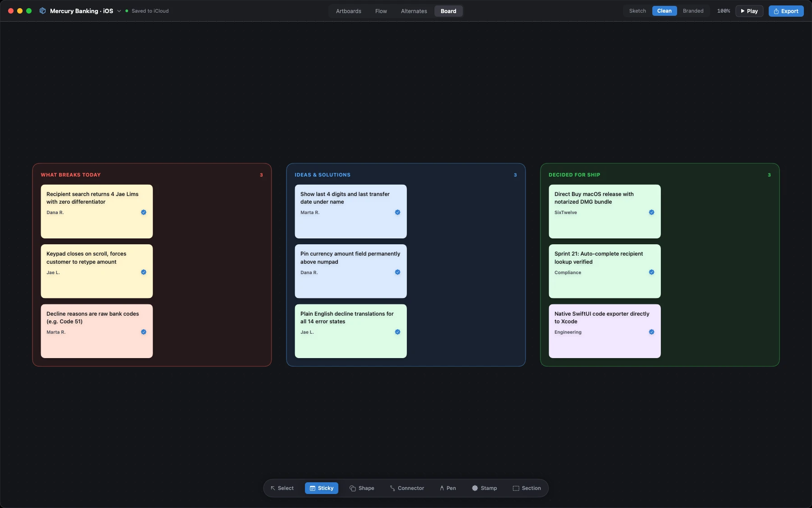812x508 pixels.
Task: Click verified badge on Native SwiftUI sticky
Action: (651, 332)
